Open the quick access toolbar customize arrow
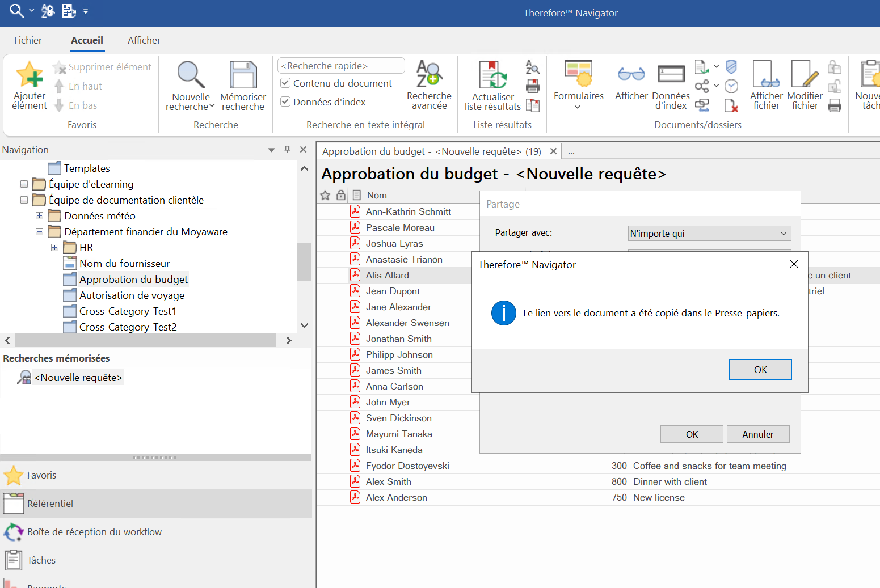880x588 pixels. coord(86,11)
